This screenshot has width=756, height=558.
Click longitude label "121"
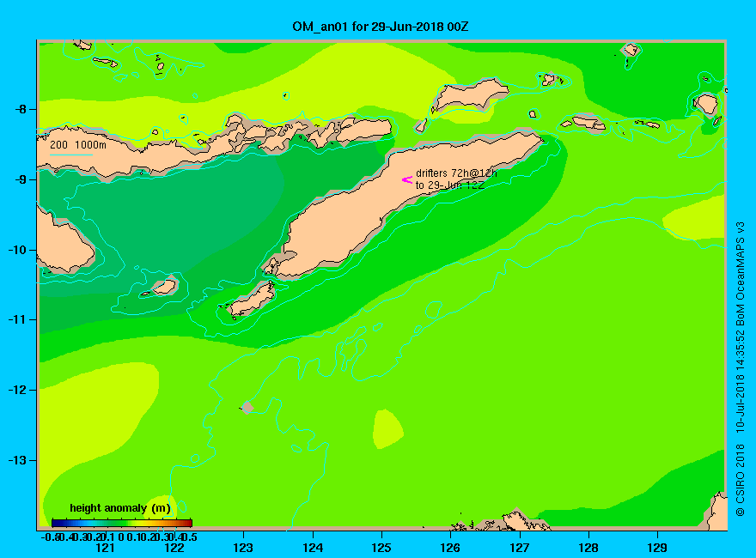point(105,548)
